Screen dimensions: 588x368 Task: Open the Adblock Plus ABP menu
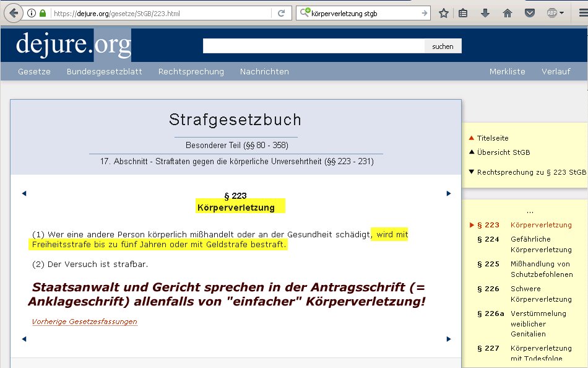pos(554,13)
